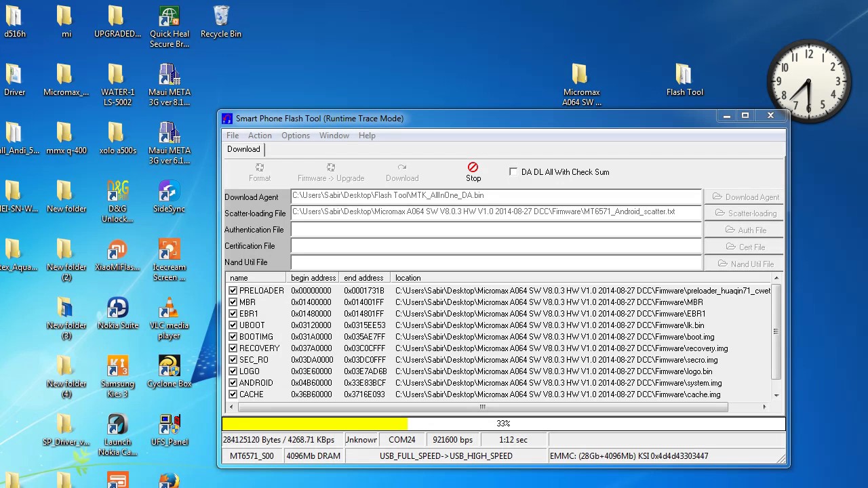The height and width of the screenshot is (488, 868).
Task: Select the Maui META 3G ver 6.1 icon
Action: pyautogui.click(x=170, y=144)
